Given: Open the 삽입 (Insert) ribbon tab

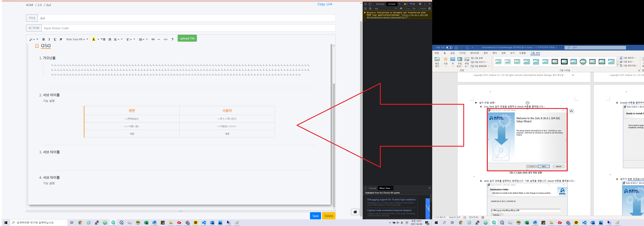Looking at the screenshot, I should (x=453, y=53).
